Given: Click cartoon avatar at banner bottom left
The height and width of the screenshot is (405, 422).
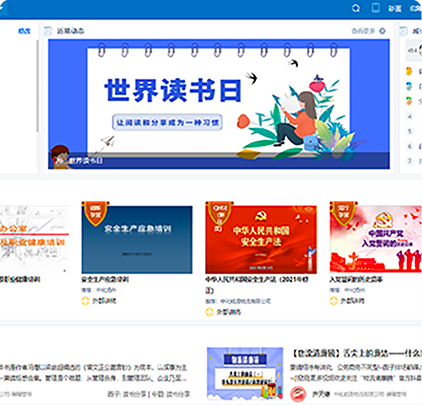Looking at the screenshot, I should 60,157.
